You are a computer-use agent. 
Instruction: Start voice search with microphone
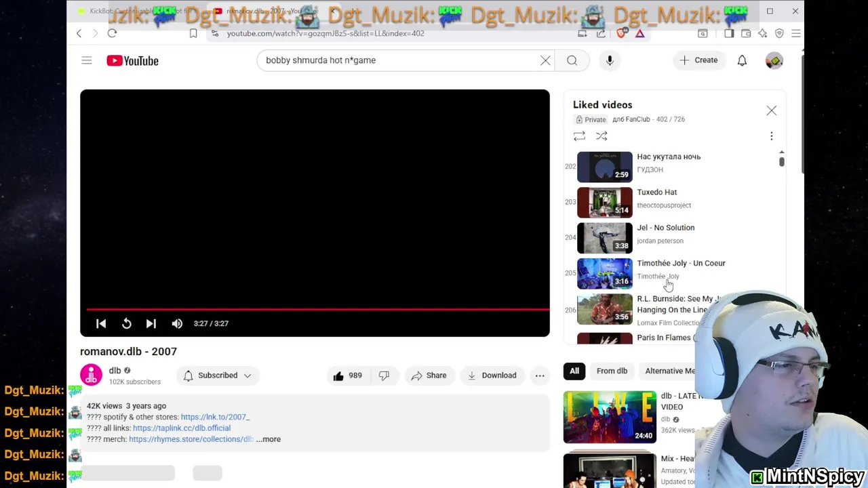(x=610, y=60)
